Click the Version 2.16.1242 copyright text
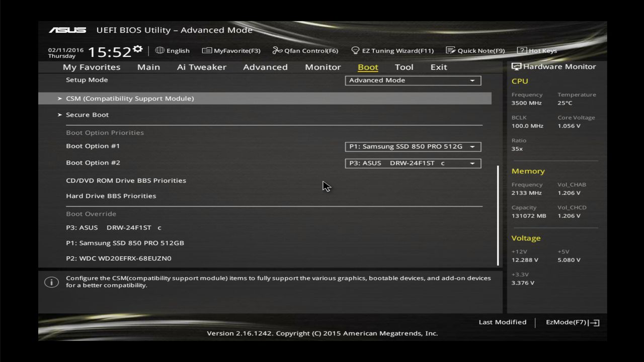The image size is (644, 362). [x=323, y=333]
